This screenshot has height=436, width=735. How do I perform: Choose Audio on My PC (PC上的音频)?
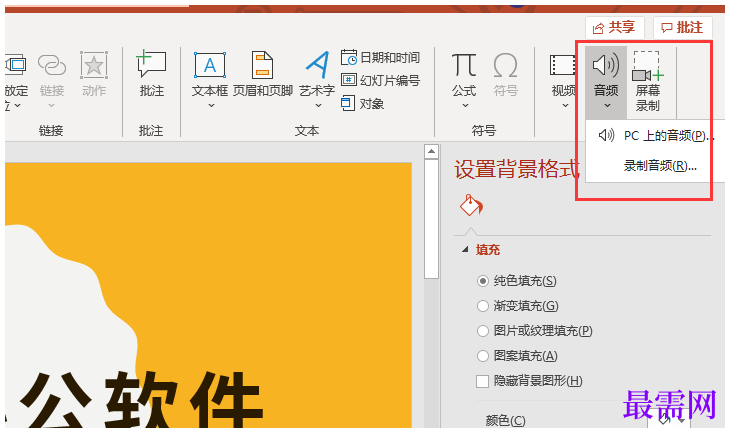pos(655,136)
